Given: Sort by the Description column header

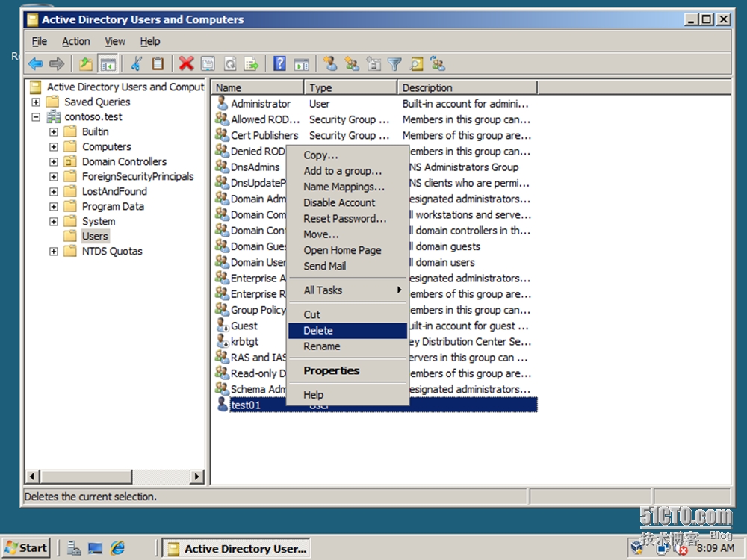Looking at the screenshot, I should (x=468, y=87).
